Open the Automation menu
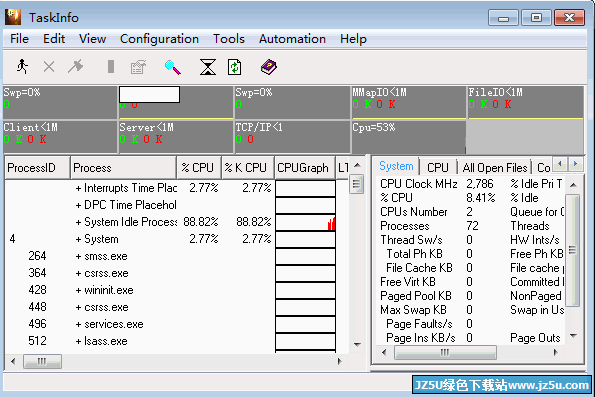Viewport: 595px width, 397px height. coord(292,39)
